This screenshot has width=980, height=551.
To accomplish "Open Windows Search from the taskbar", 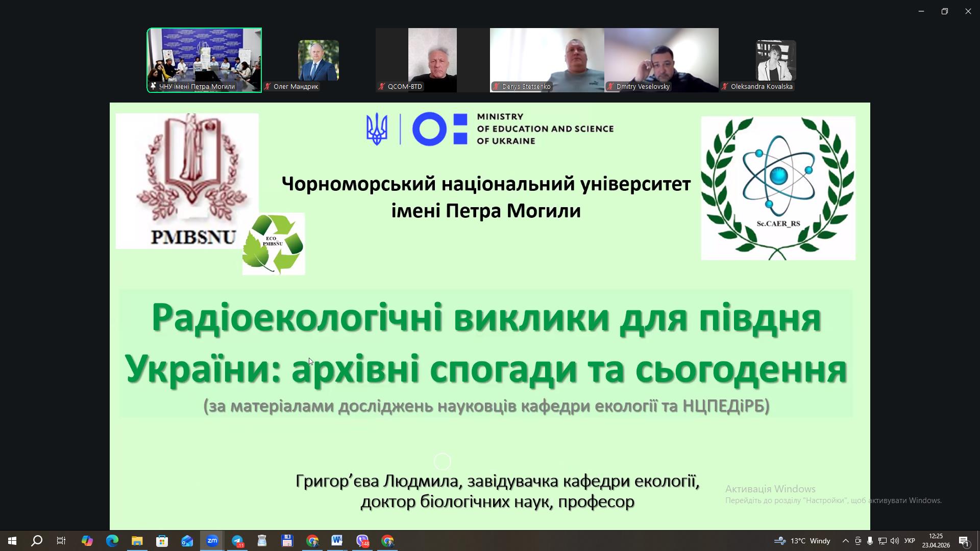I will (x=37, y=541).
